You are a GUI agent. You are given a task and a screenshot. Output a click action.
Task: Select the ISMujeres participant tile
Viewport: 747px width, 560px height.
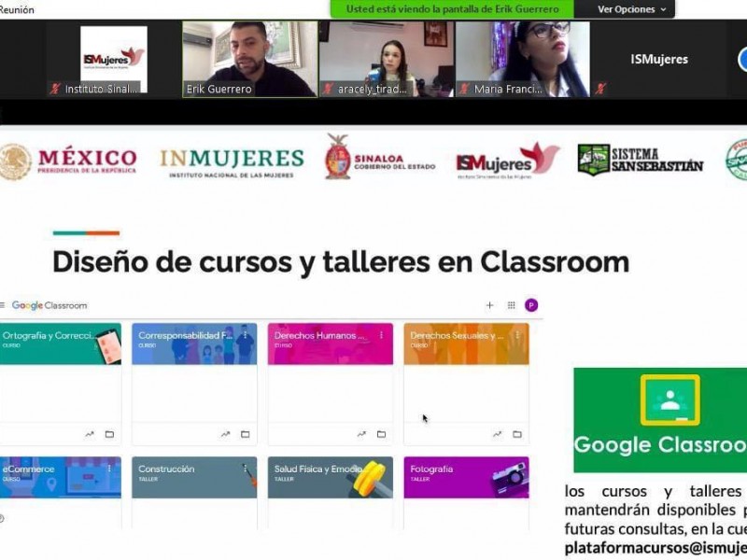(x=659, y=59)
